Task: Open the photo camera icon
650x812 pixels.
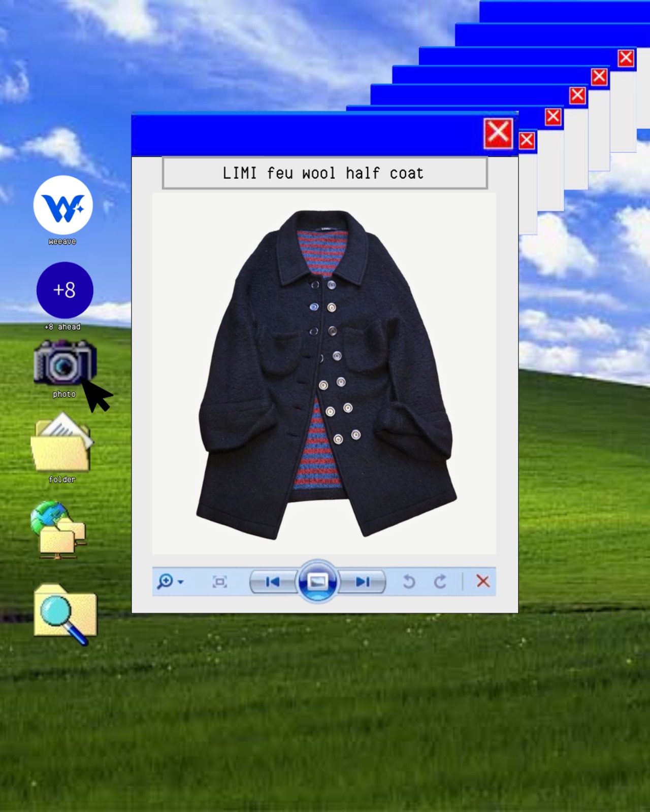Action: coord(65,362)
